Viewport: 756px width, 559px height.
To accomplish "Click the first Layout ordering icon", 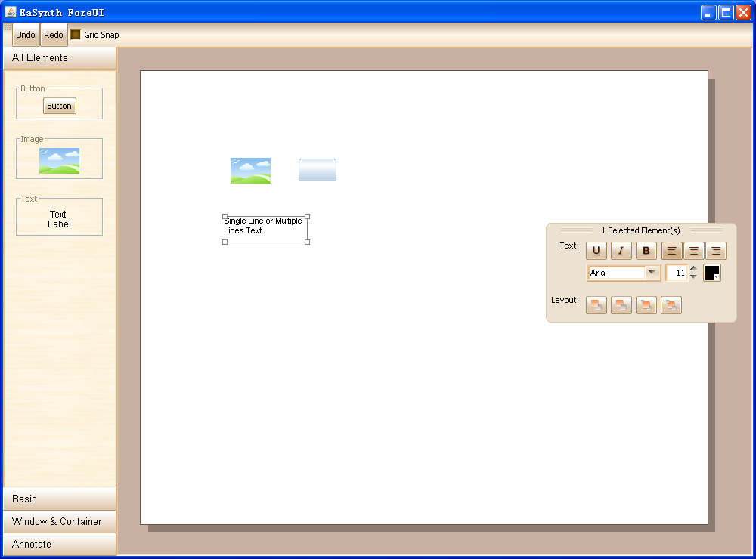I will (x=596, y=305).
